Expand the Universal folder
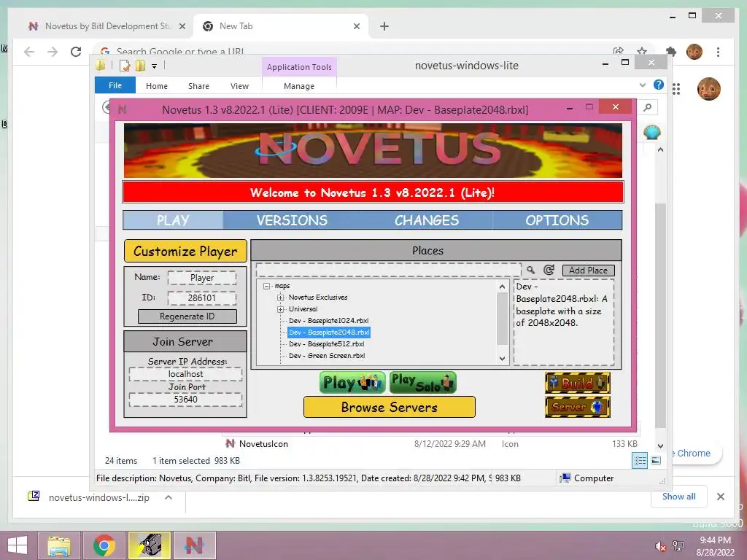 click(x=281, y=309)
